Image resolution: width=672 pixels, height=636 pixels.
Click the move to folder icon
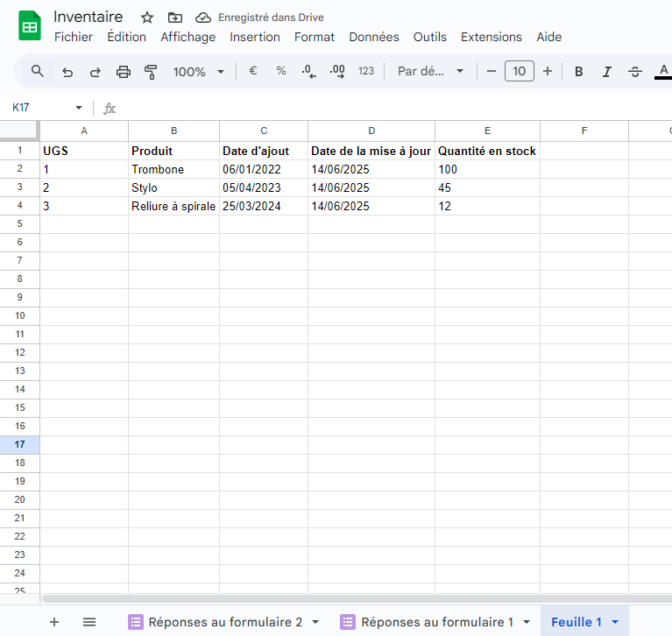coord(175,18)
